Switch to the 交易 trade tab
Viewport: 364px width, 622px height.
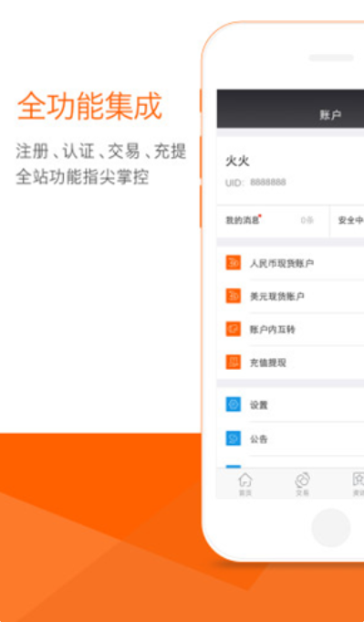302,484
